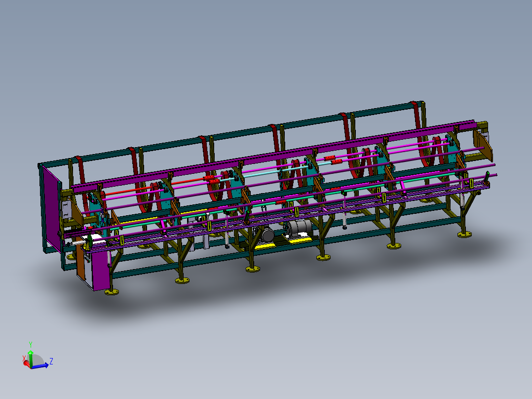The image size is (532, 399).
Task: Select the "Y" label on the orientation triad
Action: coord(31,344)
